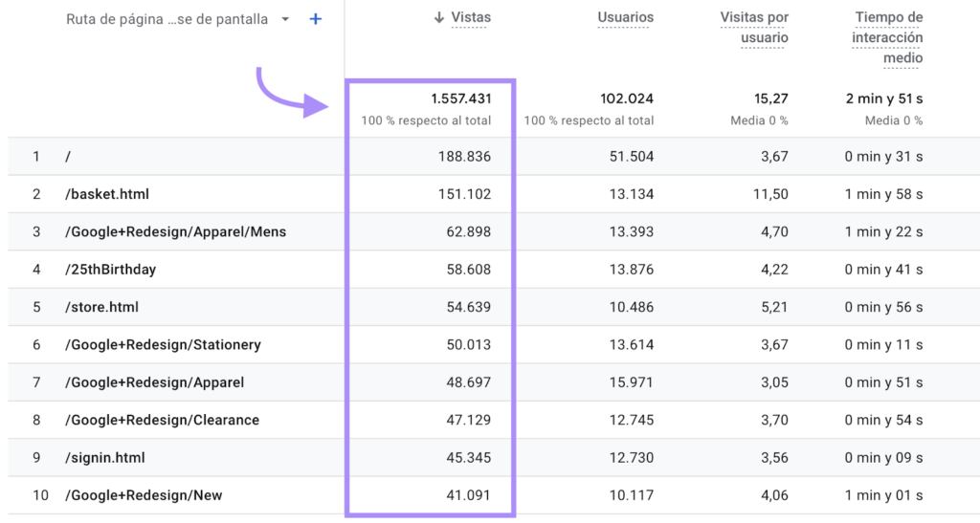
Task: Click the /Google+Redesign/Clearance page path
Action: click(x=162, y=420)
